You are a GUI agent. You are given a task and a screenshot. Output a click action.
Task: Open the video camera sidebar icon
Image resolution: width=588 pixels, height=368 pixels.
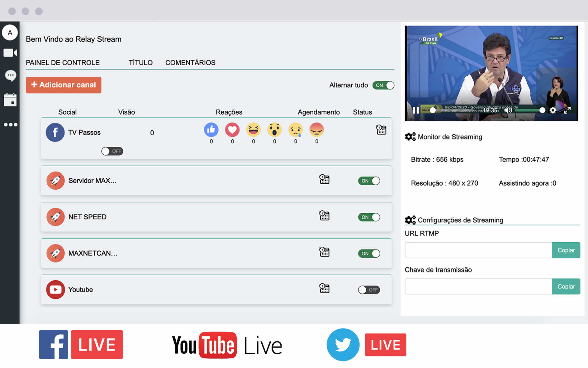click(x=10, y=53)
